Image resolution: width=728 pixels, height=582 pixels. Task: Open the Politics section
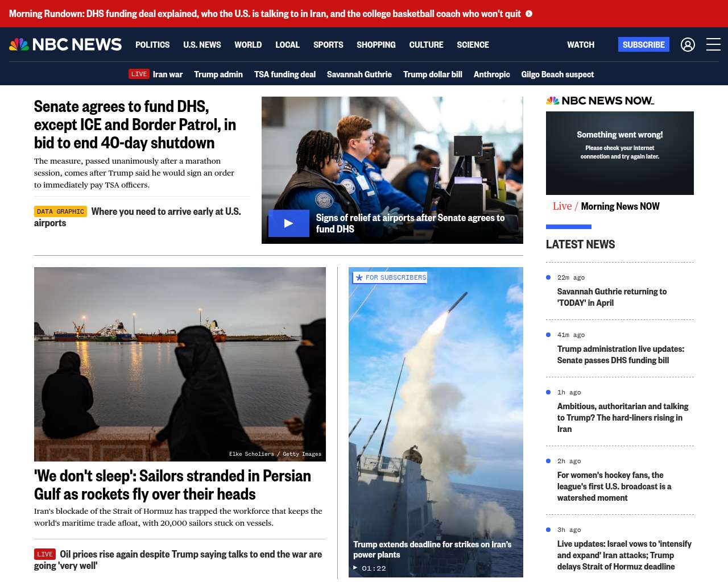pos(152,44)
